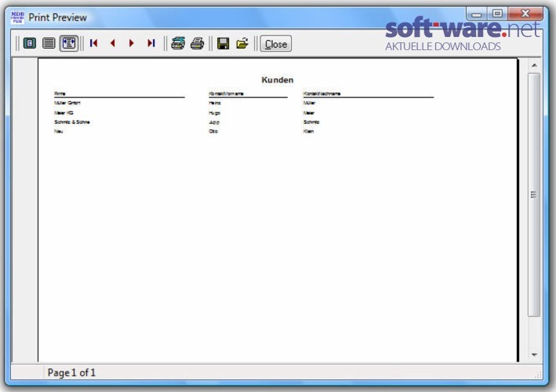Save the report using the floppy disk icon
The image size is (556, 392).
(223, 44)
